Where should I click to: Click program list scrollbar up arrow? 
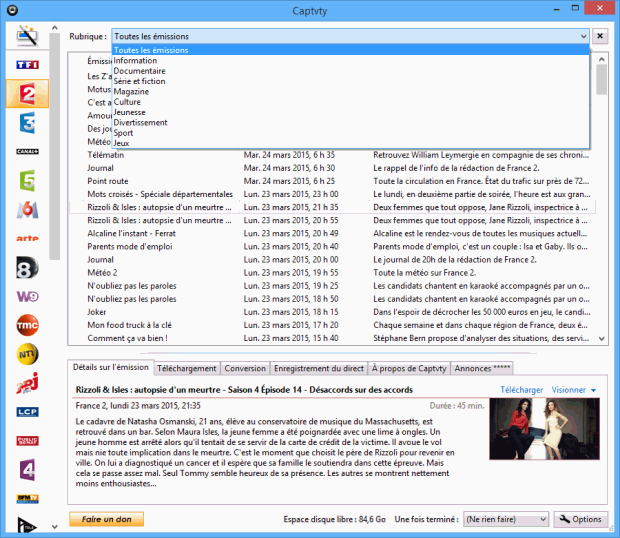tap(601, 59)
